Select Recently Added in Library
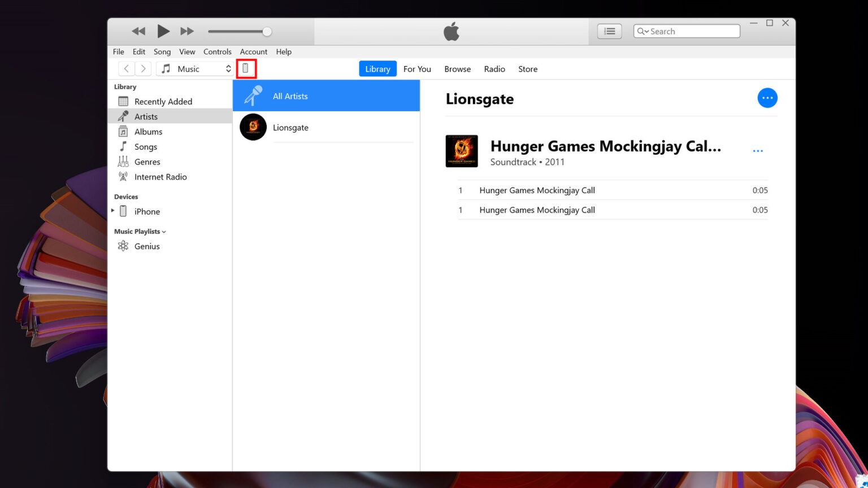 pyautogui.click(x=163, y=102)
